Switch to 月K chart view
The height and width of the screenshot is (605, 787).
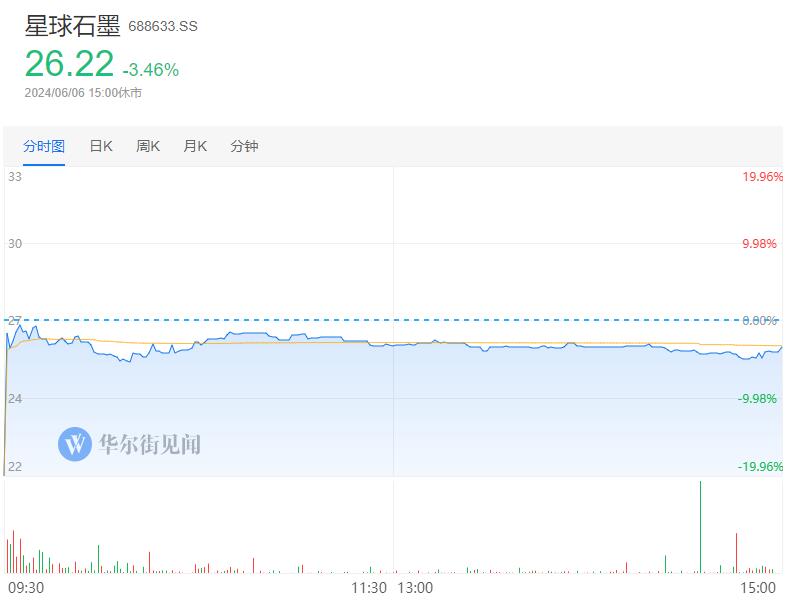click(195, 146)
